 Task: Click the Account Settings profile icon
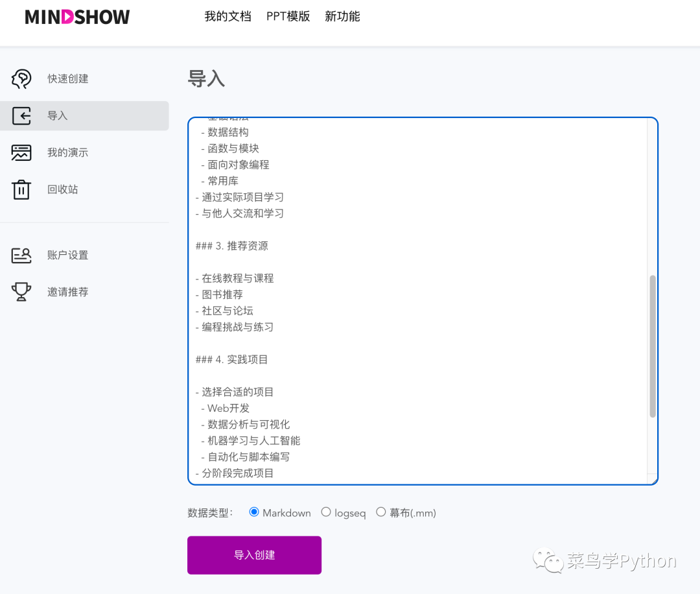(21, 255)
